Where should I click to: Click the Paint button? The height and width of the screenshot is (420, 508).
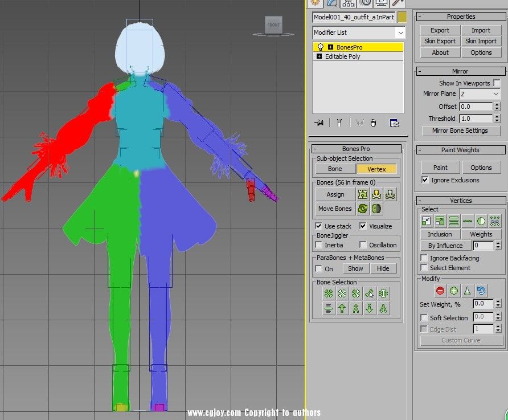[x=440, y=168]
